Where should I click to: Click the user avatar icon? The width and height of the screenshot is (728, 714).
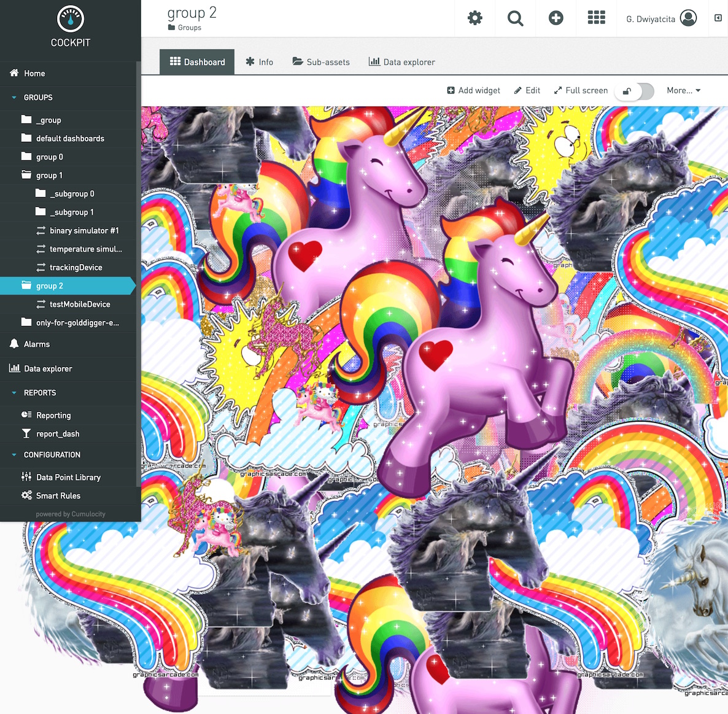688,18
